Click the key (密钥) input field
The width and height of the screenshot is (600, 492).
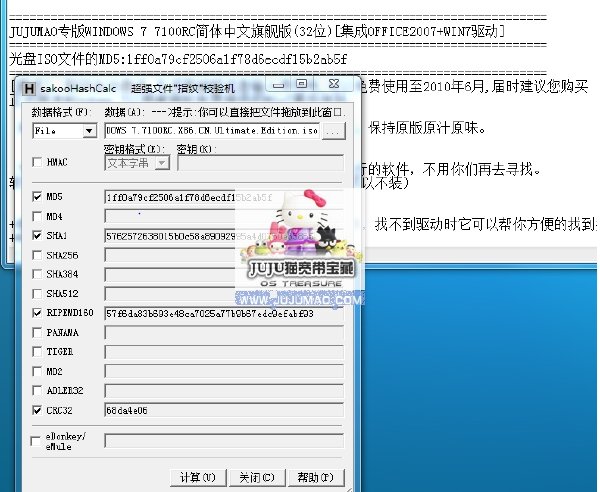click(261, 163)
